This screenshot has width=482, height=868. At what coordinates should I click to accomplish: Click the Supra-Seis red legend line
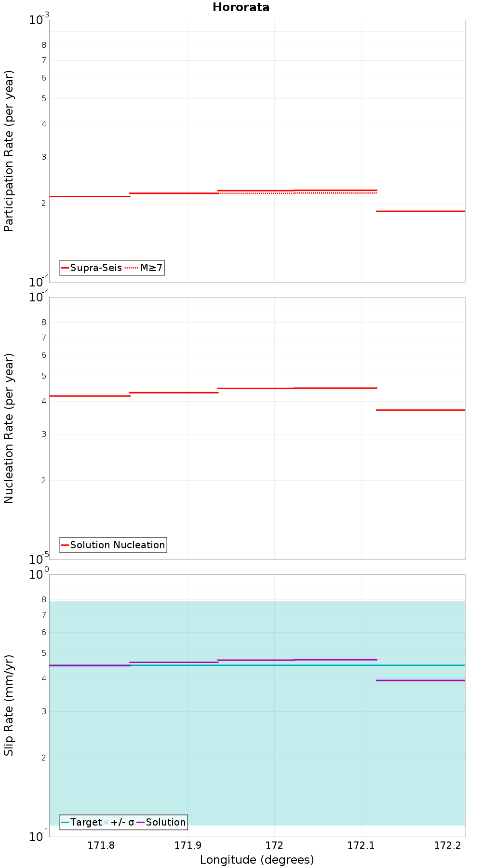click(65, 268)
